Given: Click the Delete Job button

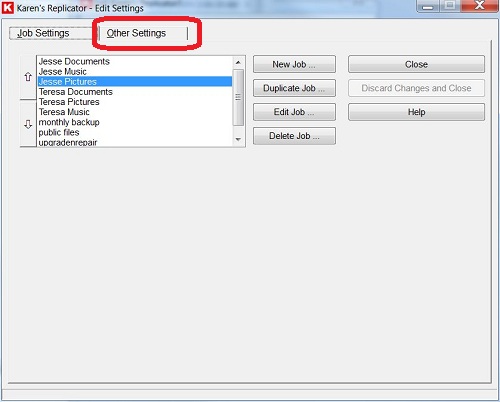Looking at the screenshot, I should pos(294,136).
